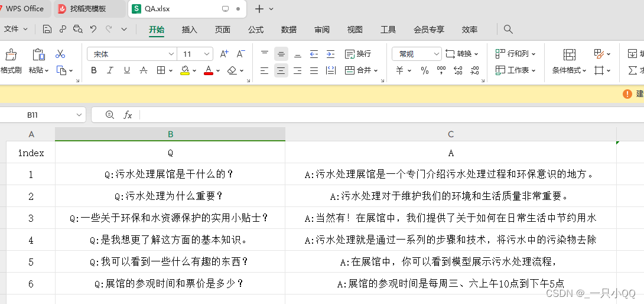Click the Merge cells (合并) button
The width and height of the screenshot is (644, 304).
(x=361, y=71)
